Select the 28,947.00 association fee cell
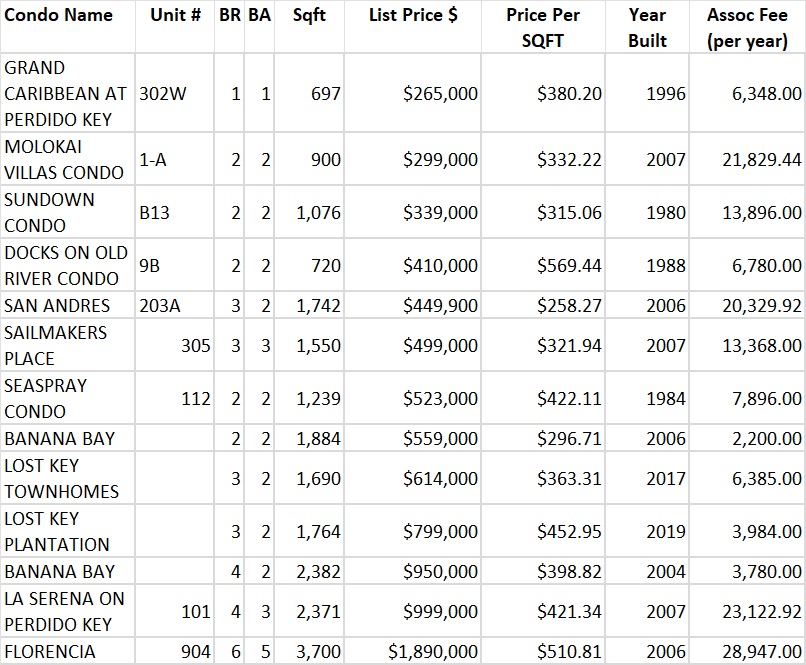Image resolution: width=806 pixels, height=665 pixels. [759, 652]
